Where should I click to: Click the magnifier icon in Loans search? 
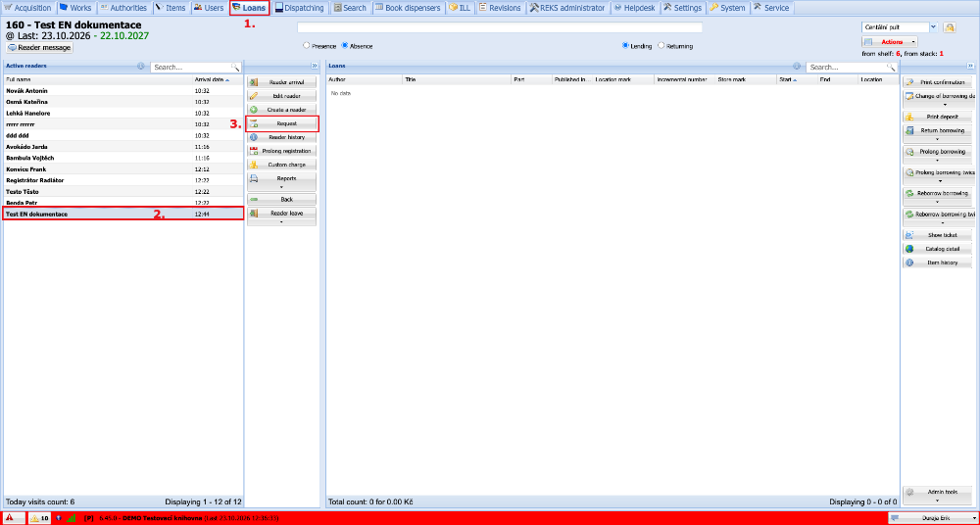point(891,67)
